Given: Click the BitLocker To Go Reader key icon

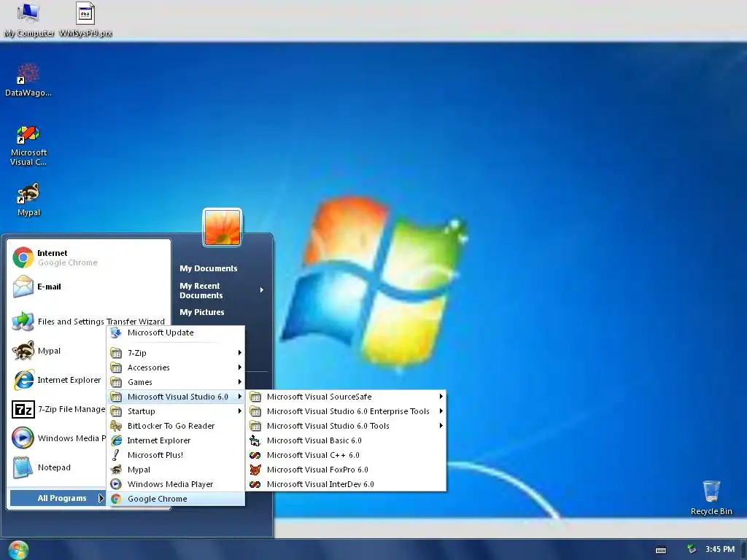Looking at the screenshot, I should tap(116, 426).
